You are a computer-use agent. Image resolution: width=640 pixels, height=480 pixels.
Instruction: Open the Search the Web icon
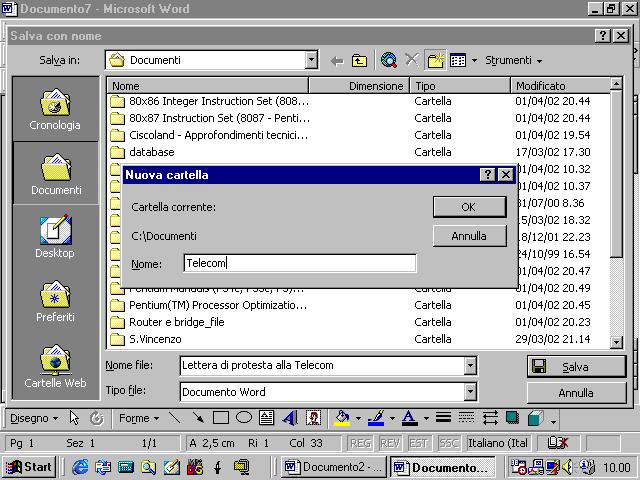click(x=389, y=60)
